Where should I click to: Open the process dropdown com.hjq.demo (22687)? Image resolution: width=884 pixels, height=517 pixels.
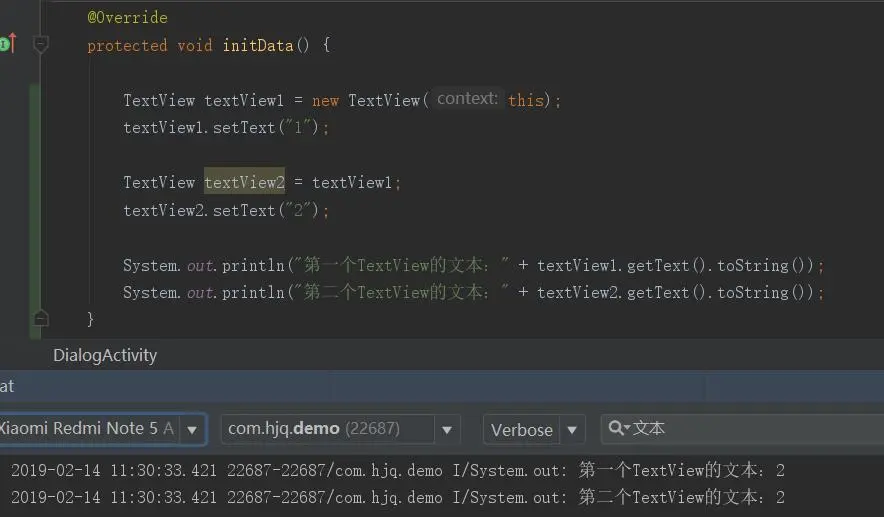click(341, 430)
